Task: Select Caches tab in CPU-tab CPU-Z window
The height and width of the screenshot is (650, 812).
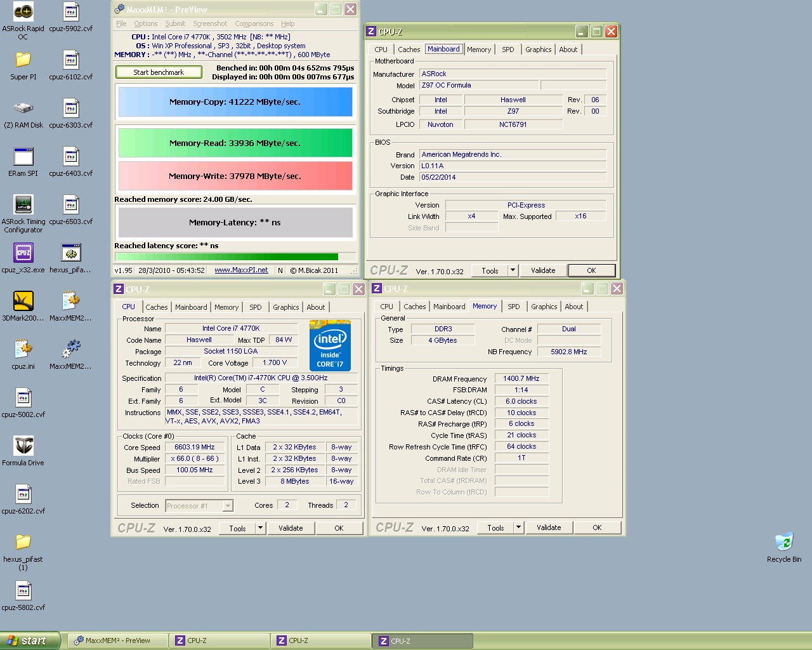Action: click(157, 307)
